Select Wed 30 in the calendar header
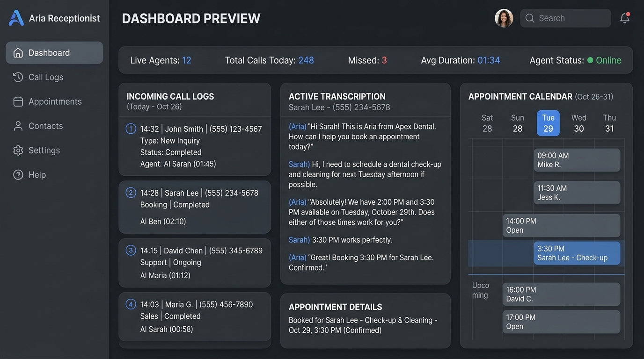Image resolution: width=644 pixels, height=359 pixels. [579, 123]
